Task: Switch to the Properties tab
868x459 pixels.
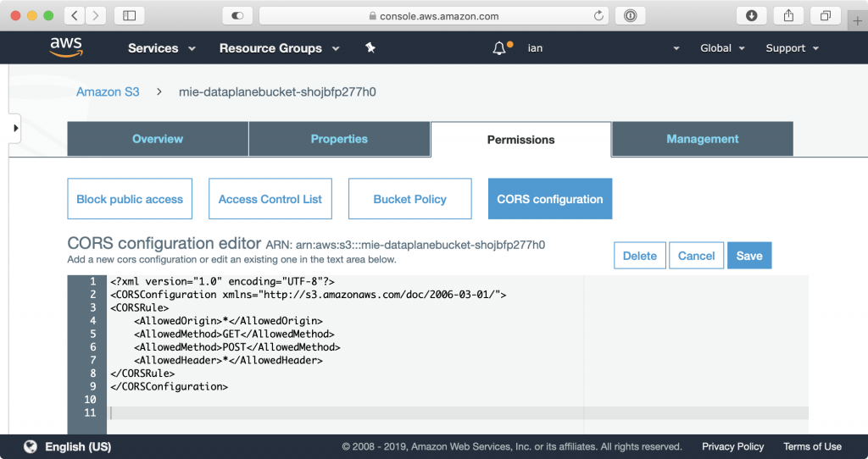Action: [x=339, y=139]
